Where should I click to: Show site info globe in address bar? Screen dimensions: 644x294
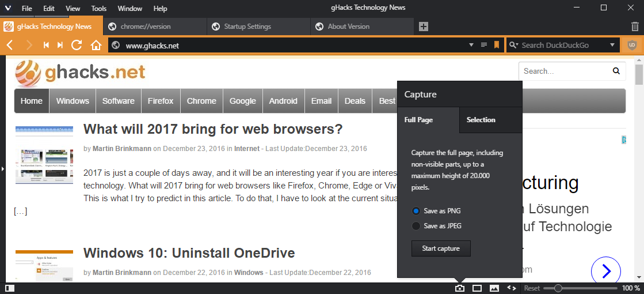coord(116,45)
